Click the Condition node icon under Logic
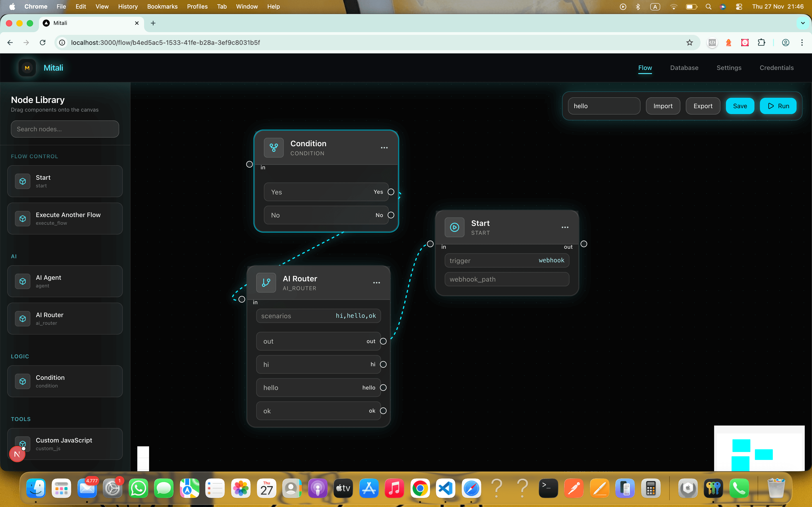The image size is (812, 507). coord(22,381)
